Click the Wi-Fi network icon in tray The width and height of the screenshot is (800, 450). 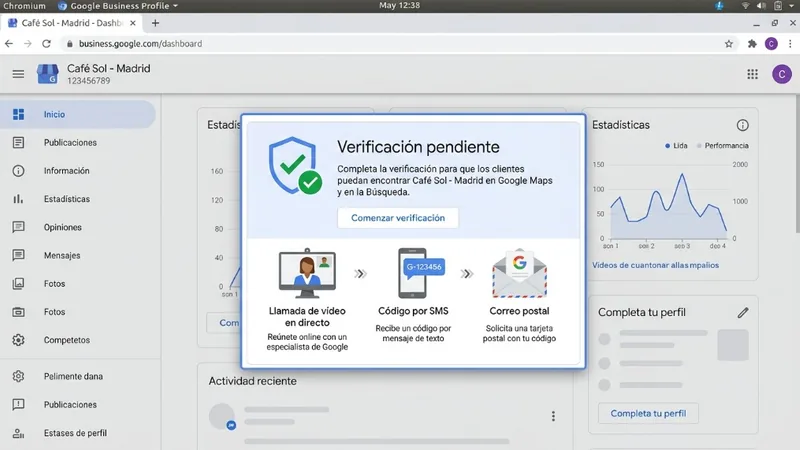pyautogui.click(x=745, y=6)
